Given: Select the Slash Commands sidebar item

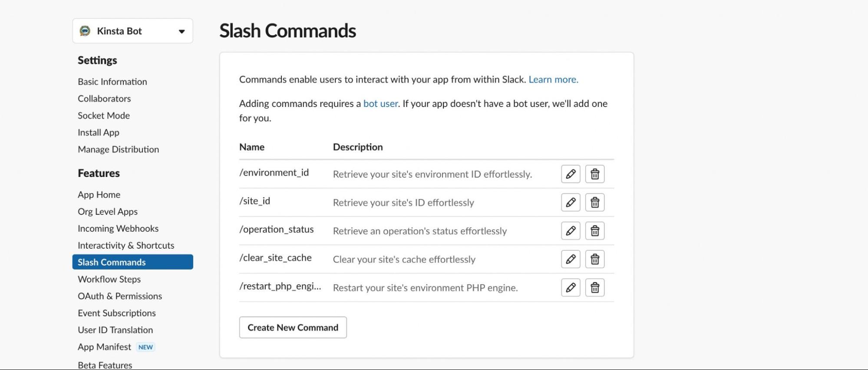Looking at the screenshot, I should pyautogui.click(x=133, y=262).
